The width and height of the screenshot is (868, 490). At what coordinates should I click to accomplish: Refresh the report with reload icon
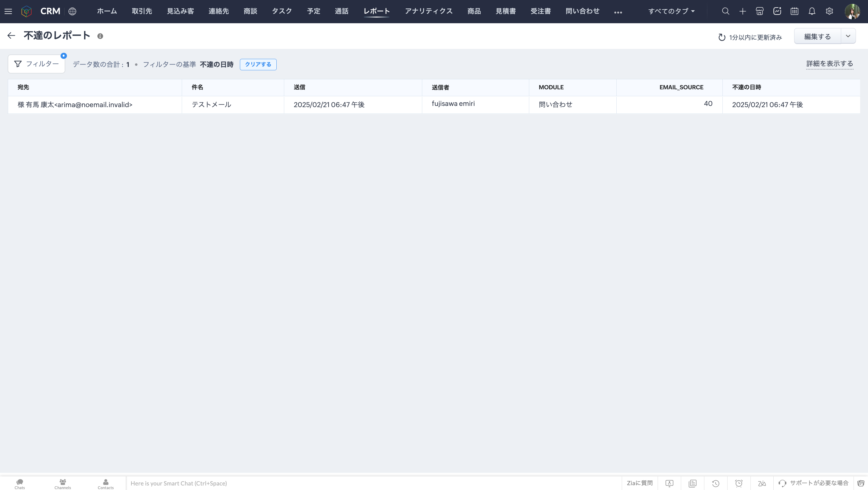(722, 37)
